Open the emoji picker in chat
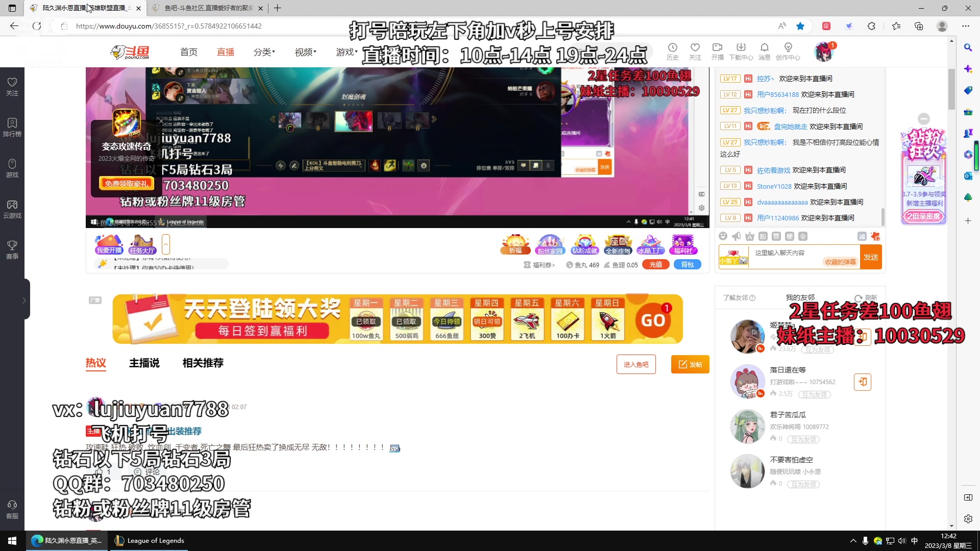This screenshot has width=980, height=551. pyautogui.click(x=723, y=236)
